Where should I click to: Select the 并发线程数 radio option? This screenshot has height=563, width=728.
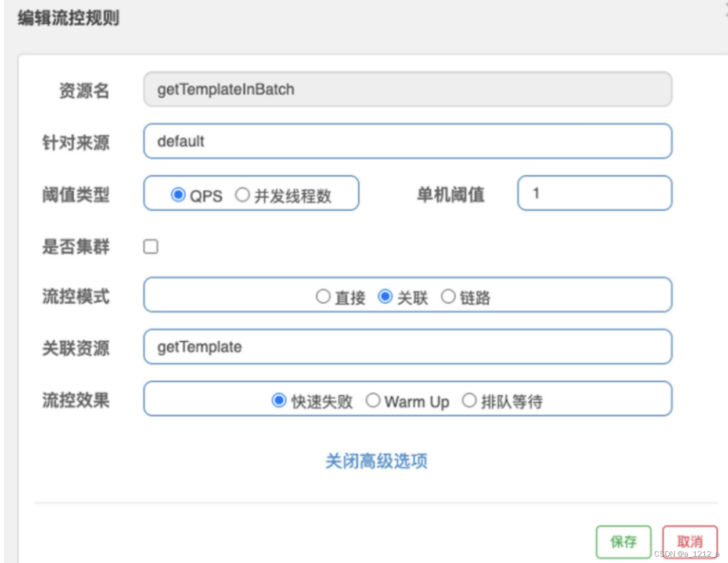242,195
